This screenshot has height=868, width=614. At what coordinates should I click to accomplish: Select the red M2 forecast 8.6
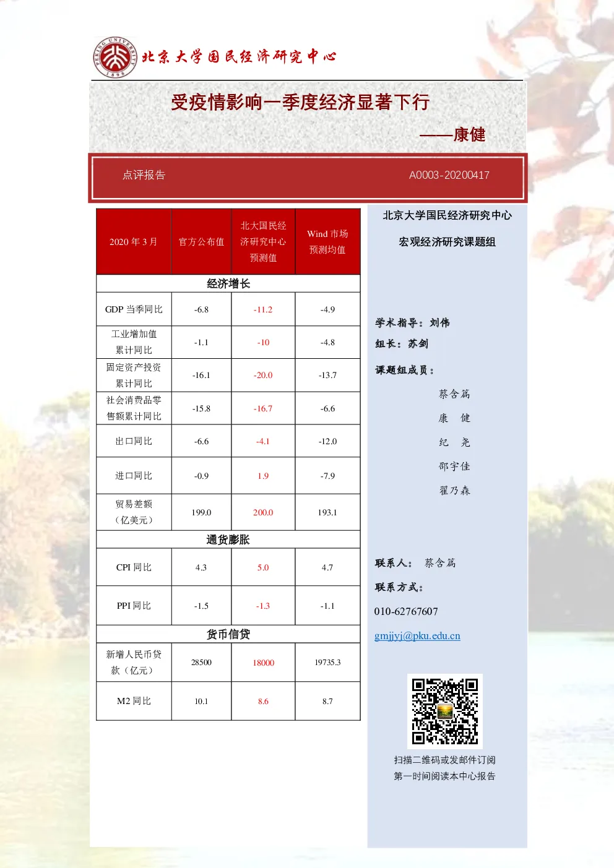click(x=263, y=701)
